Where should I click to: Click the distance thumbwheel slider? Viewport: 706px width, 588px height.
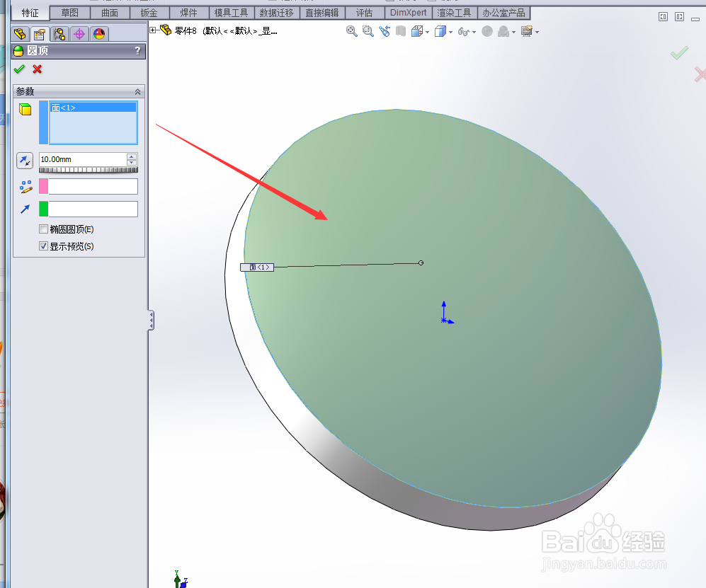pyautogui.click(x=89, y=170)
